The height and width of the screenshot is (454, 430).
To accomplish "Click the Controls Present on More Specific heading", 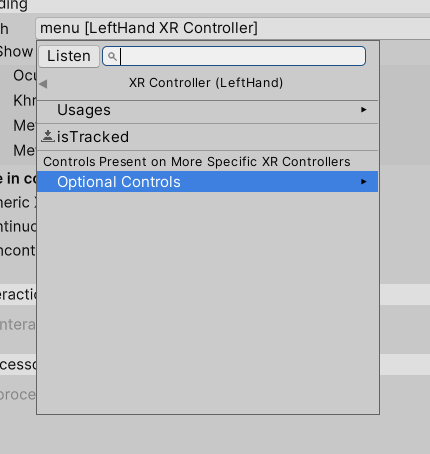I will click(197, 162).
